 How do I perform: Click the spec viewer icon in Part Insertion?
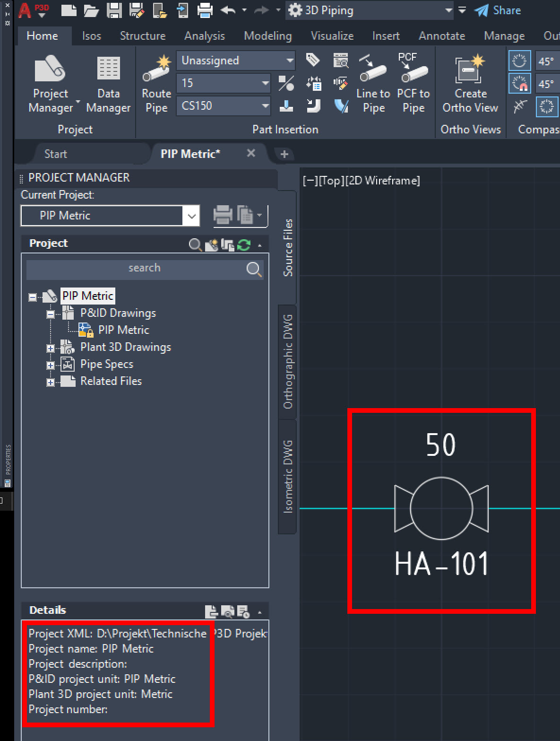pyautogui.click(x=340, y=60)
